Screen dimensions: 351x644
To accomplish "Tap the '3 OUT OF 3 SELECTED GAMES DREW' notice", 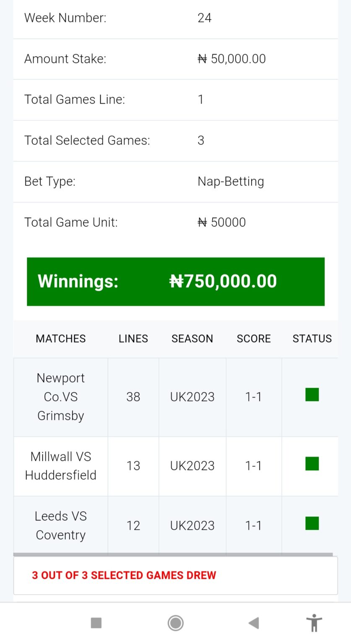I will pyautogui.click(x=124, y=575).
